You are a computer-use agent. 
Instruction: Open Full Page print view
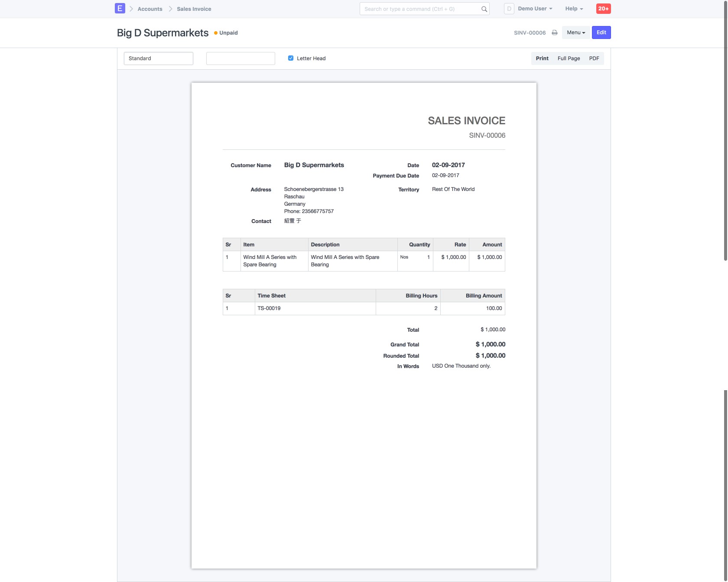coord(569,58)
